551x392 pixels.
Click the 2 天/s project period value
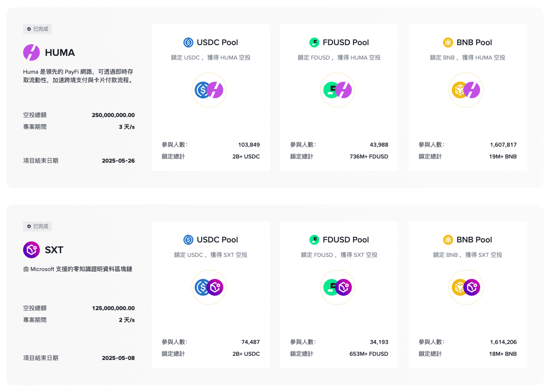(x=127, y=320)
